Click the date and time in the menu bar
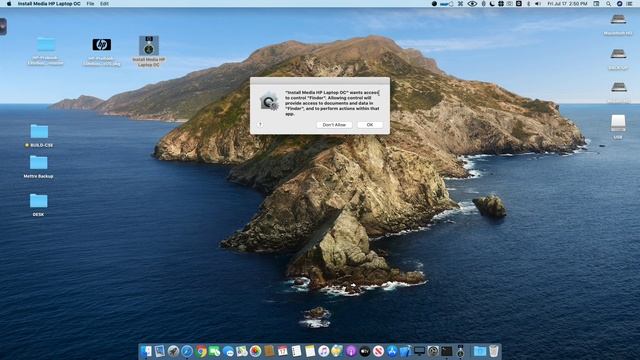 567,4
